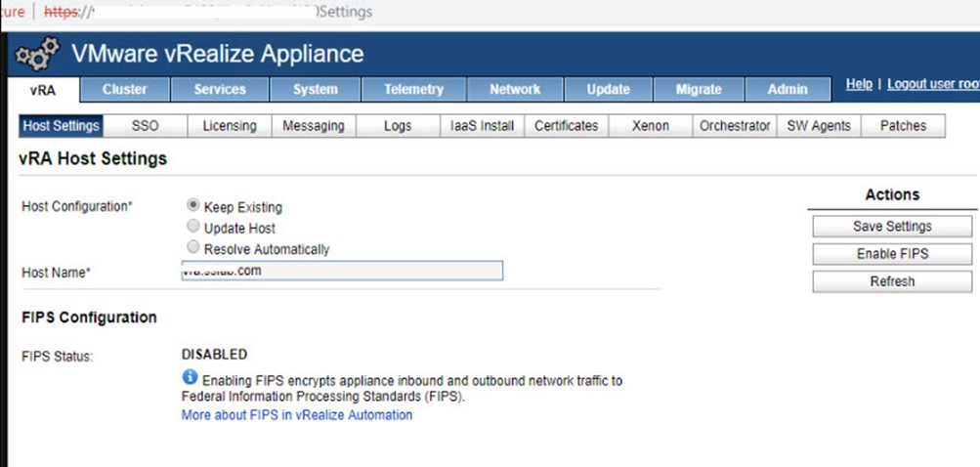
Task: Select the Update Host radio option
Action: click(193, 227)
